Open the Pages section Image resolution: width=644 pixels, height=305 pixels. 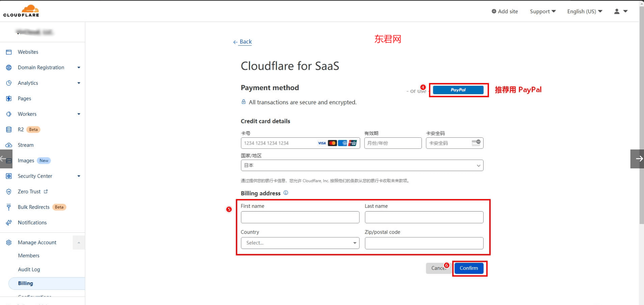tap(25, 98)
